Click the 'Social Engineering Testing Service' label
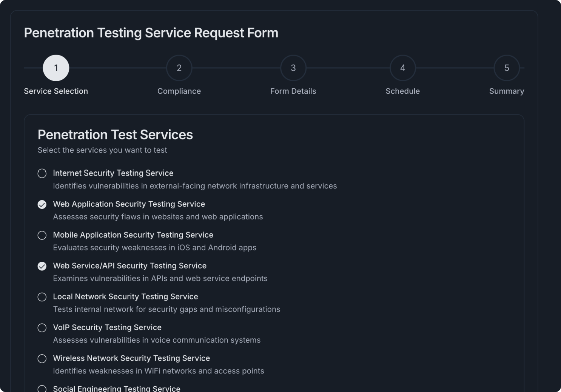 [117, 389]
